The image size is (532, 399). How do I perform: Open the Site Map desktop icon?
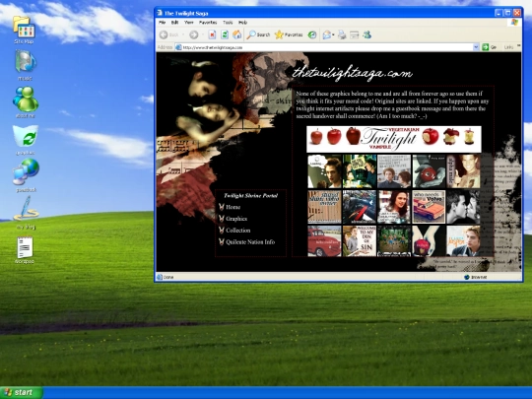point(24,30)
